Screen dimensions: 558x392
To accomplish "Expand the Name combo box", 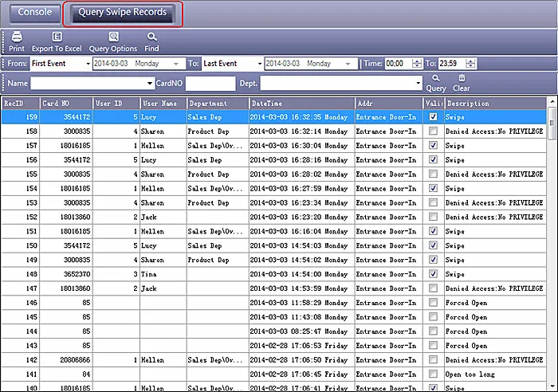I will tap(150, 84).
